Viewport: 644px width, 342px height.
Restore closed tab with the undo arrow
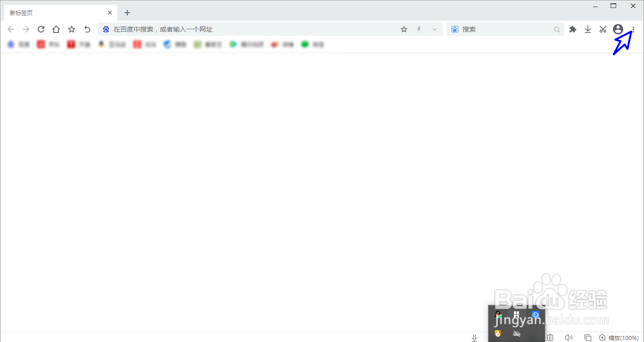(87, 29)
